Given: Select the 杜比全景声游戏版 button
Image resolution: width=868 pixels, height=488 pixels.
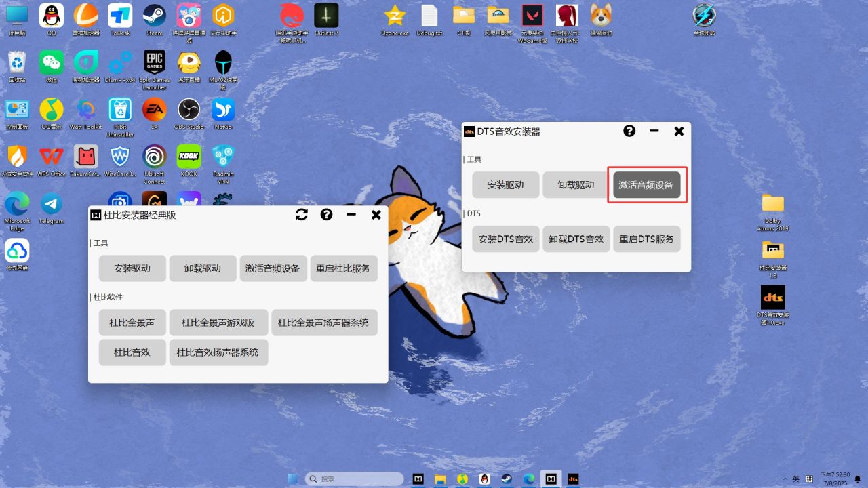Looking at the screenshot, I should [218, 323].
